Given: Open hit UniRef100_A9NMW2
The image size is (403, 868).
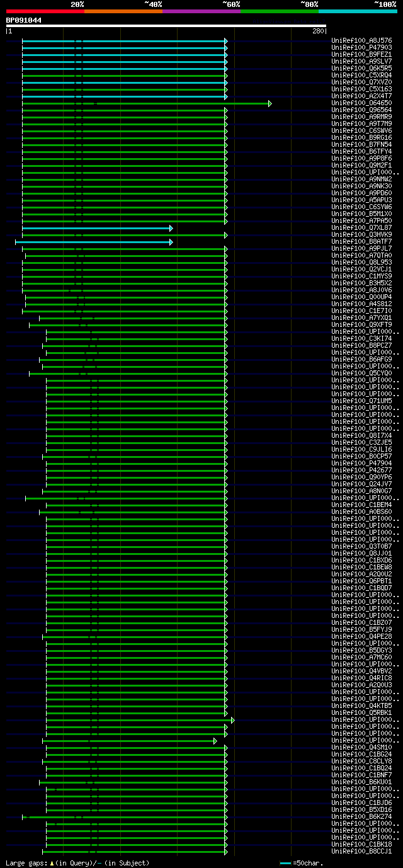Looking at the screenshot, I should click(361, 180).
